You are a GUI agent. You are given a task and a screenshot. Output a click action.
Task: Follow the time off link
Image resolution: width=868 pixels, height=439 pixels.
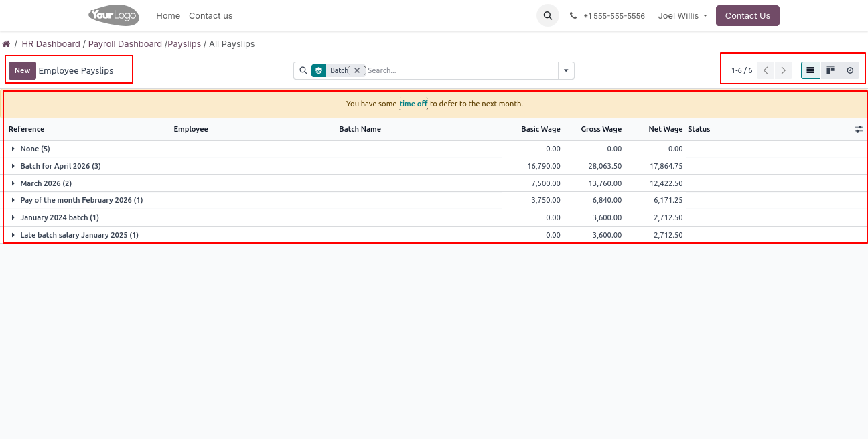(413, 104)
